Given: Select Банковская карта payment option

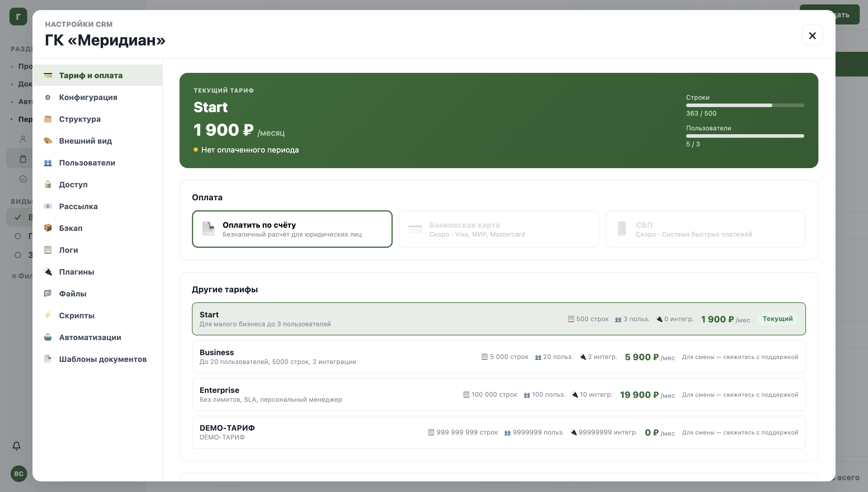Looking at the screenshot, I should click(x=499, y=229).
